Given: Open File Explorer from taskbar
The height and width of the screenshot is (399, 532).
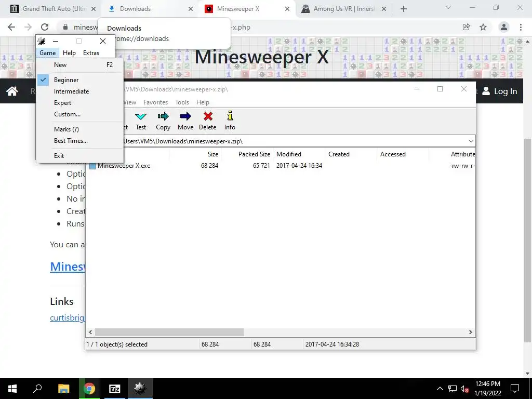Looking at the screenshot, I should tap(63, 389).
